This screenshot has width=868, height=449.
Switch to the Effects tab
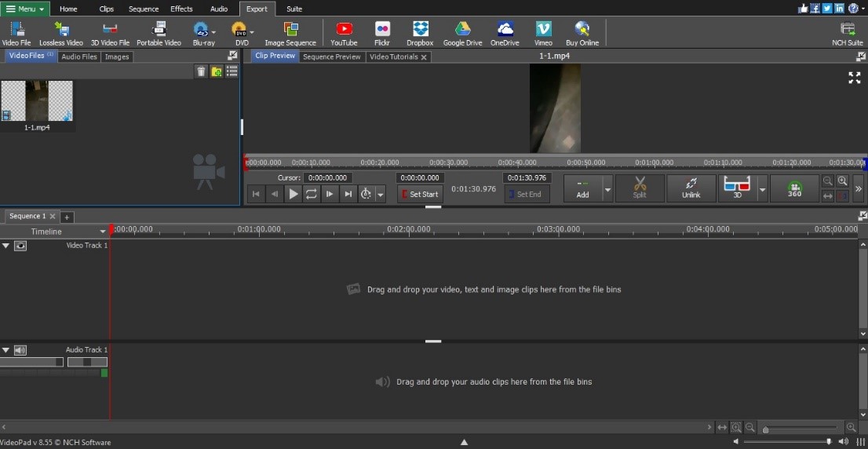pyautogui.click(x=181, y=9)
